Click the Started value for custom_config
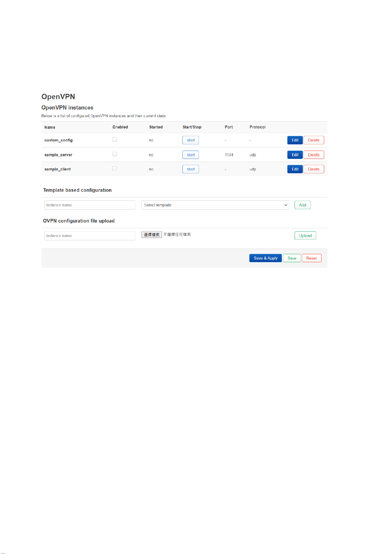Viewport: 392px width, 554px height. coord(151,140)
